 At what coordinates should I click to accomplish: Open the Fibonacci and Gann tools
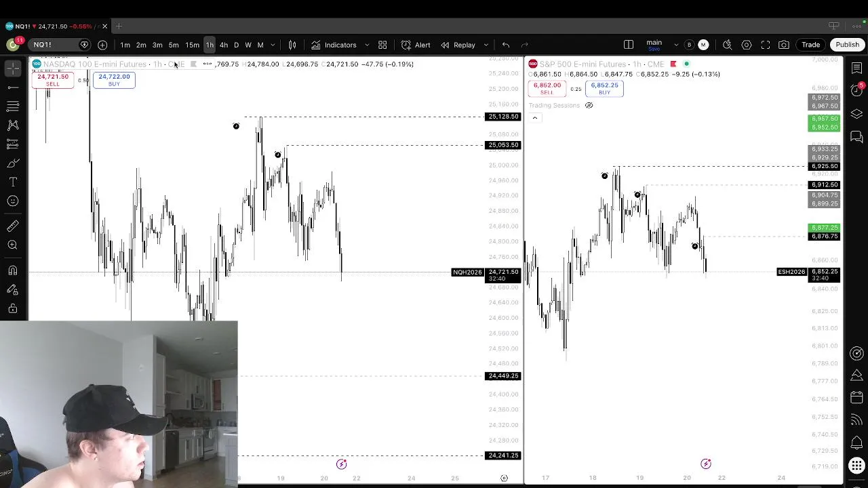click(x=13, y=106)
